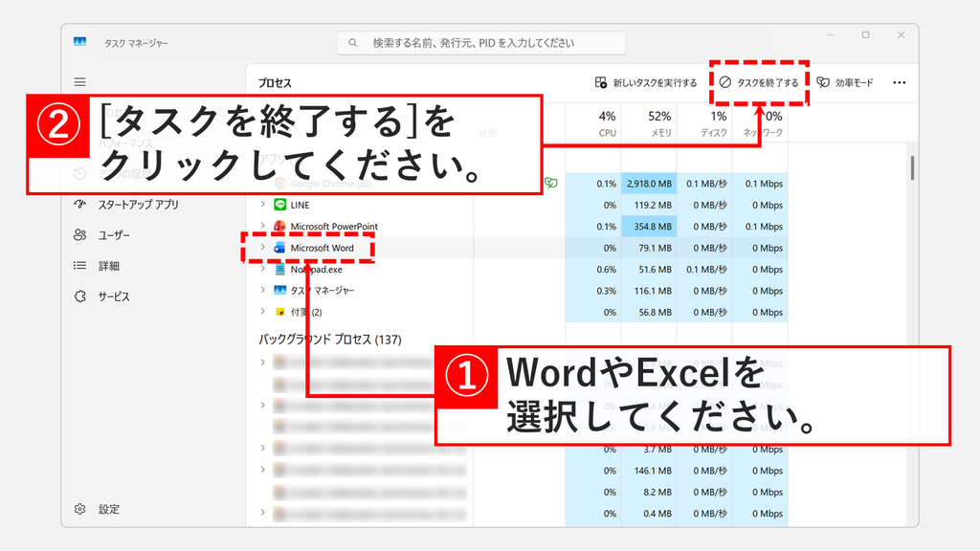Click the LINE app icon
This screenshot has height=551, width=980.
pyautogui.click(x=280, y=205)
